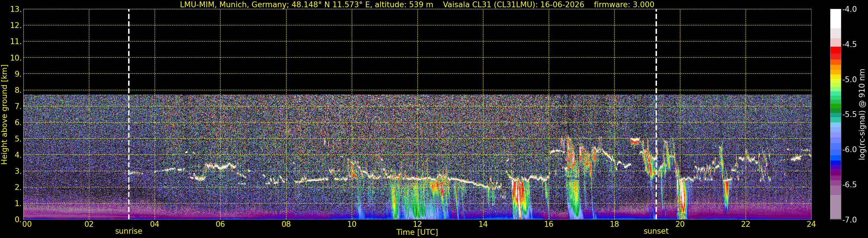Click the Height above ground axis label
The image size is (868, 238).
(4, 115)
